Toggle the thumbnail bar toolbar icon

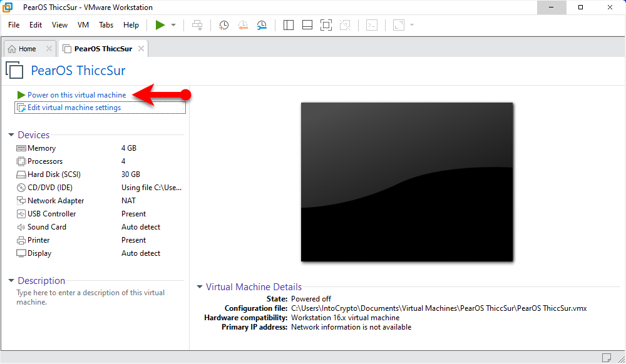point(307,25)
